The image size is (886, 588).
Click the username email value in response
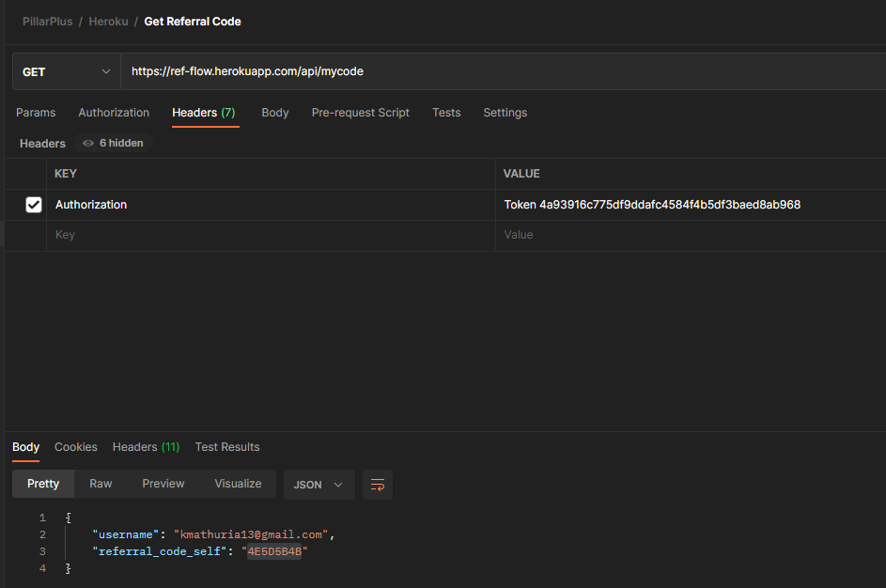click(x=251, y=534)
